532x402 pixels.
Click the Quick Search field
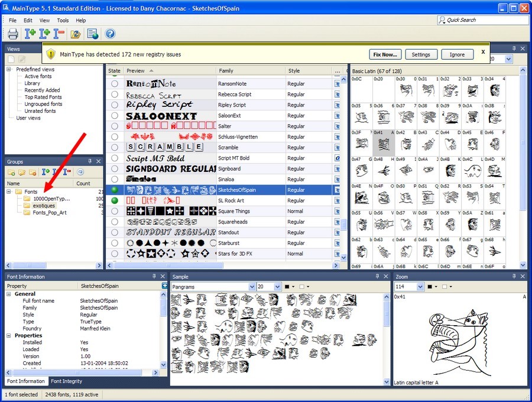coord(483,20)
